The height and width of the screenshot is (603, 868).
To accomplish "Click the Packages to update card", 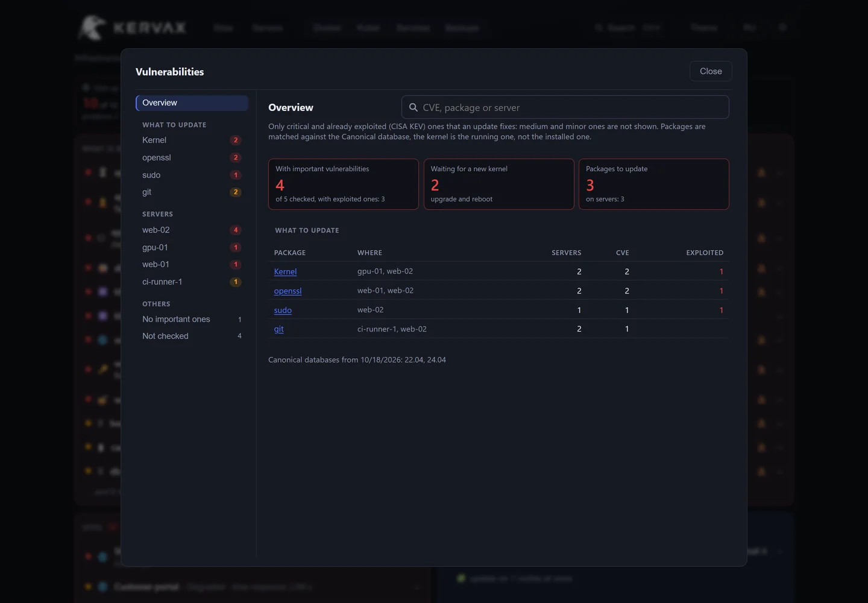I will pyautogui.click(x=654, y=184).
